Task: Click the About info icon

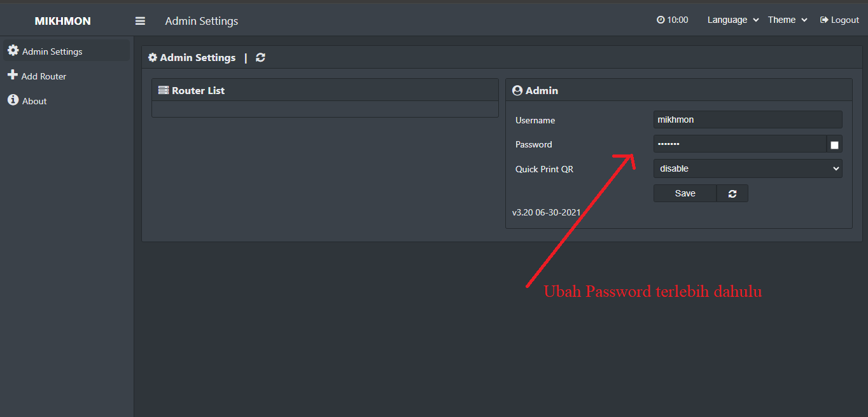Action: coord(13,100)
